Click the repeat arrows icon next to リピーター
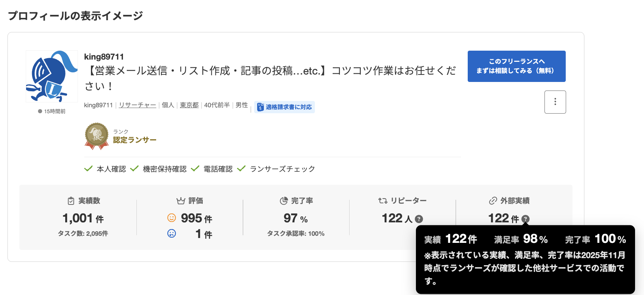The image size is (644, 295). point(383,201)
